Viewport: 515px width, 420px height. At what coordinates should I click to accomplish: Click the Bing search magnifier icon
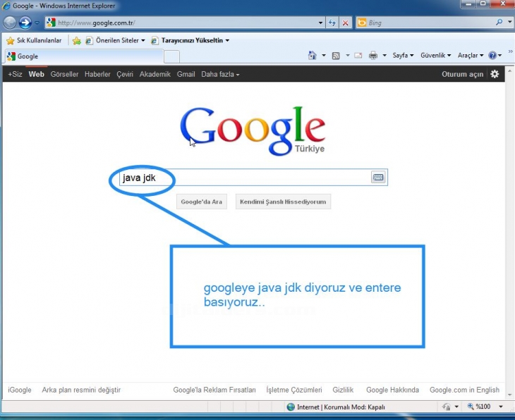click(500, 23)
